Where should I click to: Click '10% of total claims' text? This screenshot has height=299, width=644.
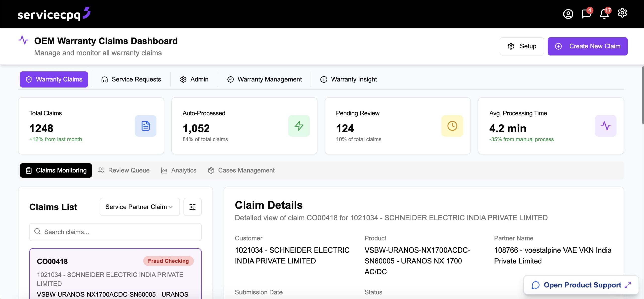pos(358,139)
